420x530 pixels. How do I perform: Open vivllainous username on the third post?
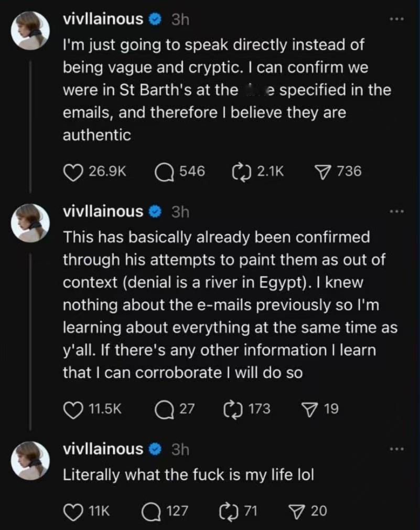(x=103, y=449)
